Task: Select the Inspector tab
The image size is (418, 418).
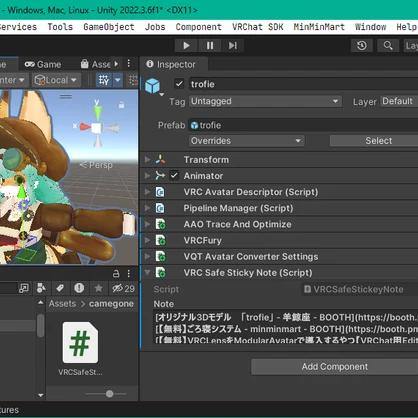Action: click(173, 64)
